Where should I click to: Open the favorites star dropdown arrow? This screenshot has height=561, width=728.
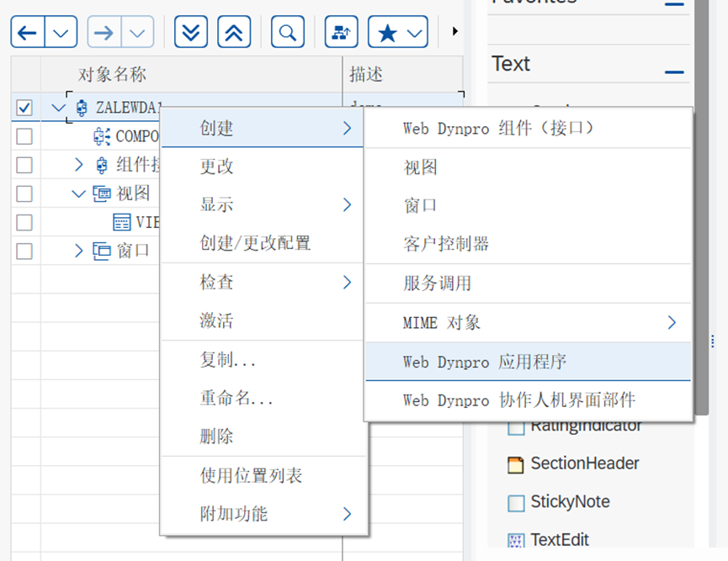point(415,32)
